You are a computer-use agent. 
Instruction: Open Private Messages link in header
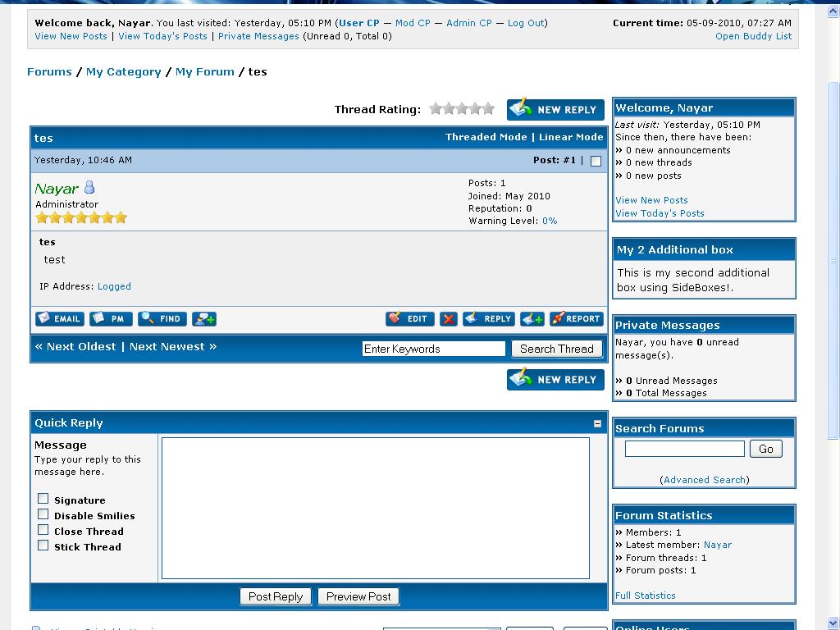coord(258,36)
